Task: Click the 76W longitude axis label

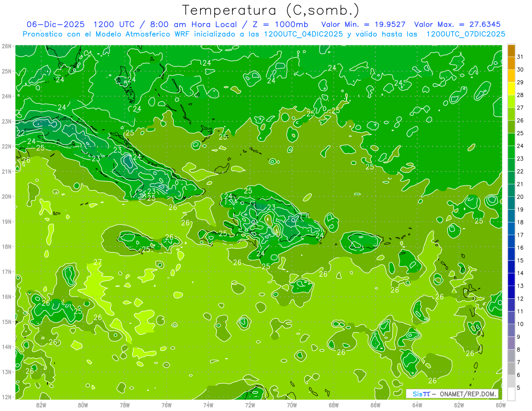Action: 166,405
